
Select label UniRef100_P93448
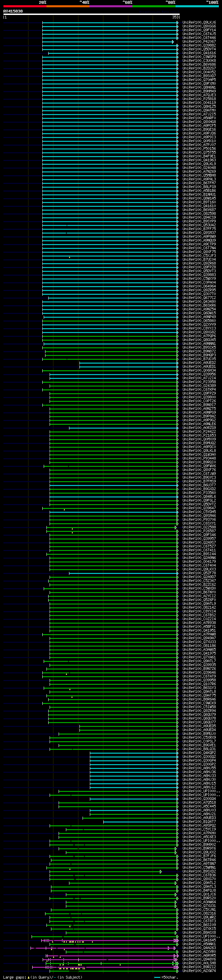pos(199,459)
